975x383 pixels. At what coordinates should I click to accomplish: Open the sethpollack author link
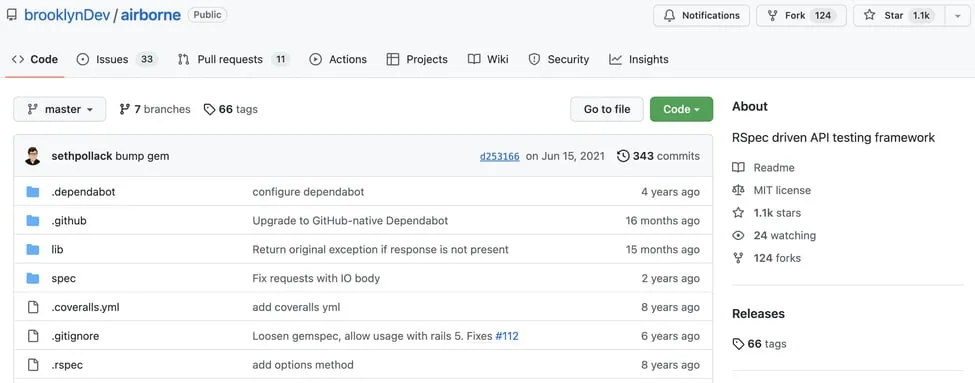click(x=82, y=156)
